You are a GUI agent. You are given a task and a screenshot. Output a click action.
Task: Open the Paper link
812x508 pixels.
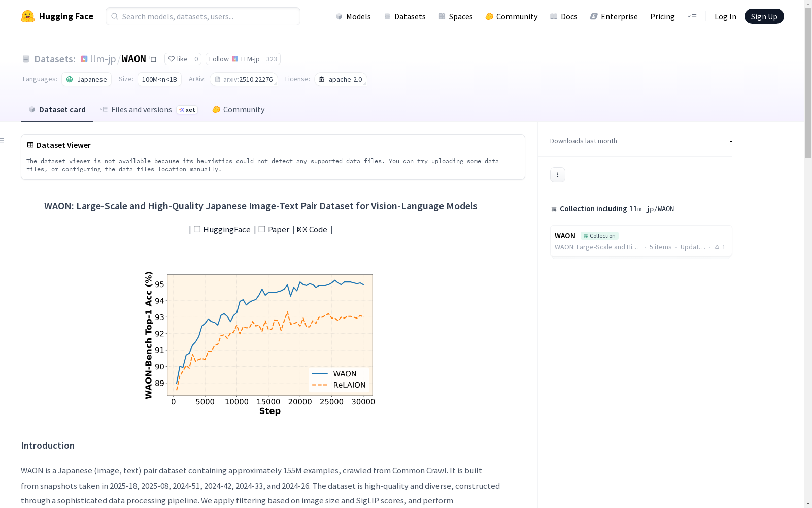[x=274, y=230]
